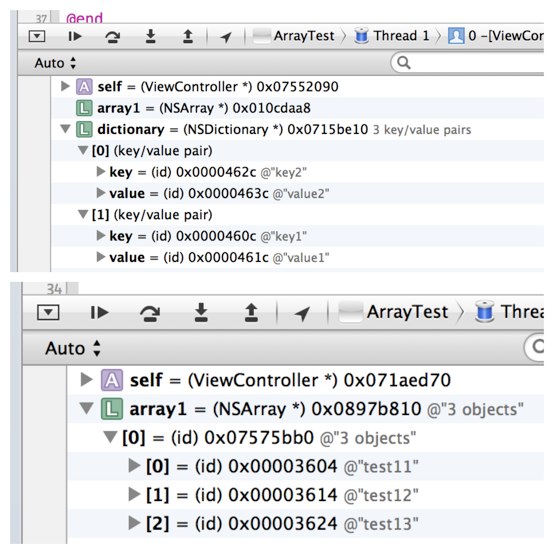The image size is (554, 554).
Task: Select ArrayTest process in lower breadcrumb
Action: tap(393, 312)
